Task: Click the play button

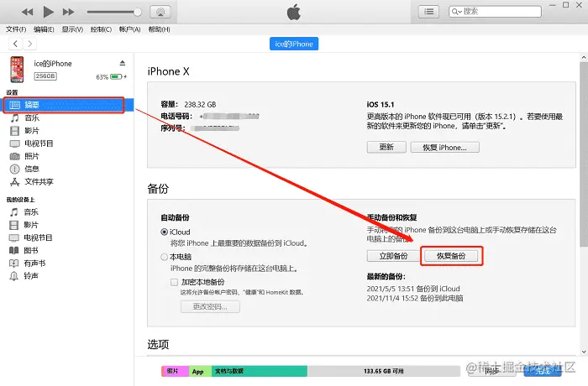Action: (48, 12)
